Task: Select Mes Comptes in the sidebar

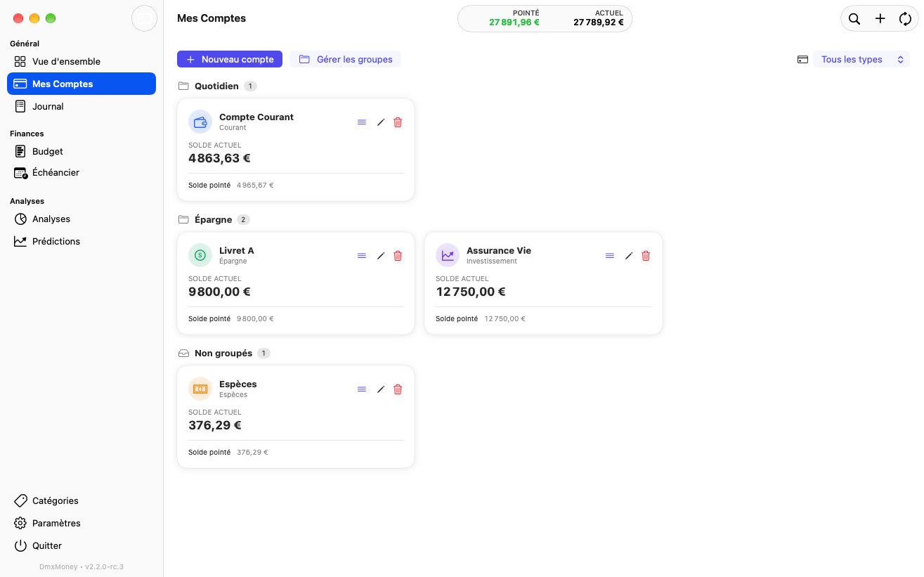Action: [x=82, y=84]
